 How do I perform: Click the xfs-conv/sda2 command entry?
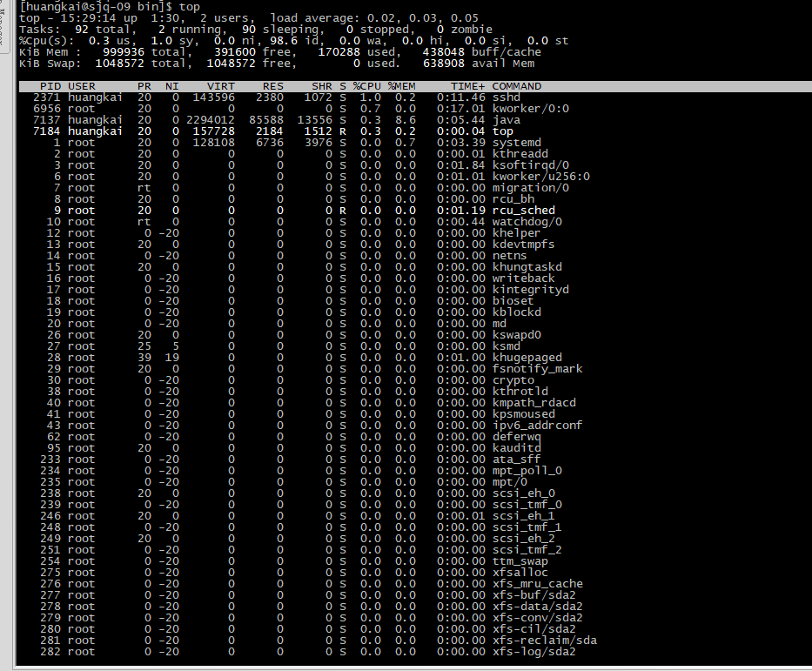537,620
